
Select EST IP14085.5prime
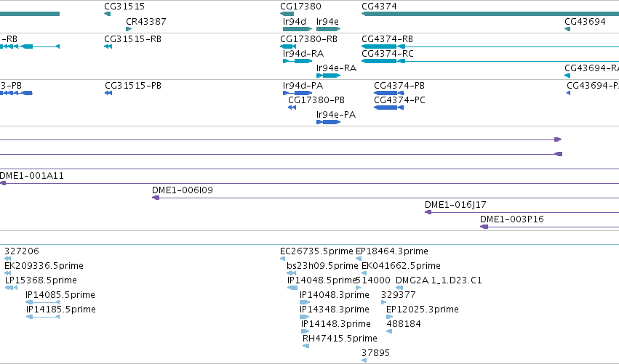[60, 296]
